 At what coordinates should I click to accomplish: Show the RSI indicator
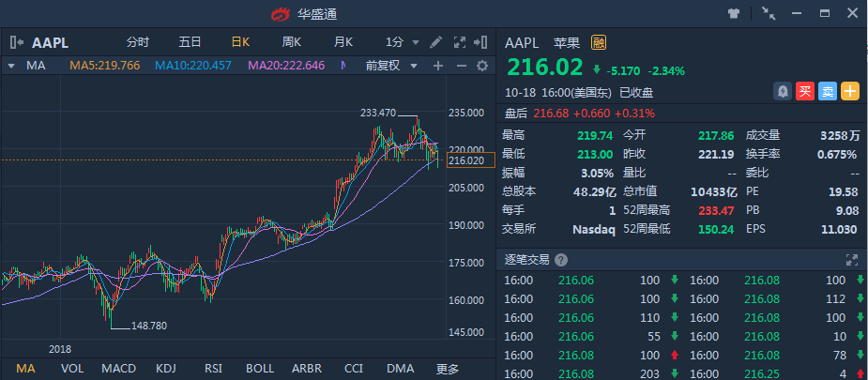point(213,369)
